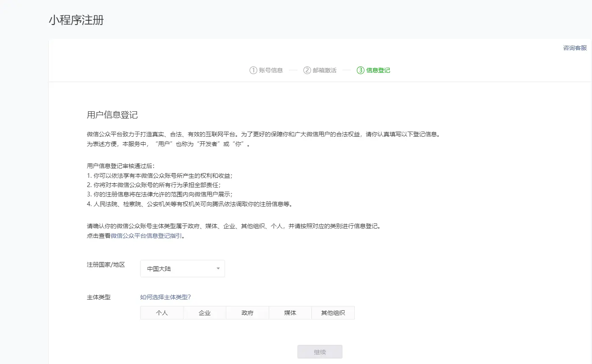This screenshot has width=592, height=364.
Task: Choose 其他组织 subject type option
Action: pos(333,313)
